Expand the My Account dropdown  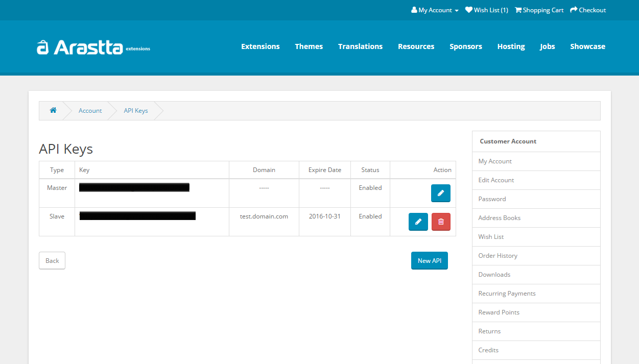coord(435,10)
